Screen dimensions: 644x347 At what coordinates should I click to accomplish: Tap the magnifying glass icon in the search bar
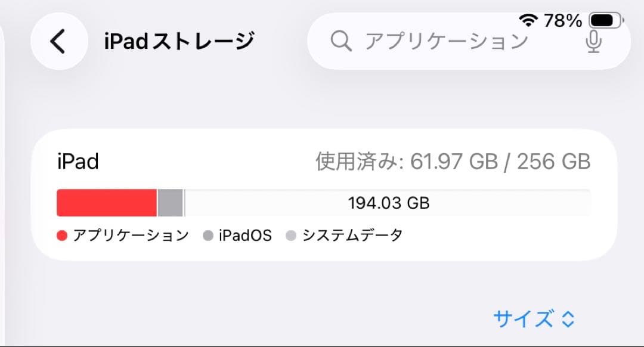point(340,40)
